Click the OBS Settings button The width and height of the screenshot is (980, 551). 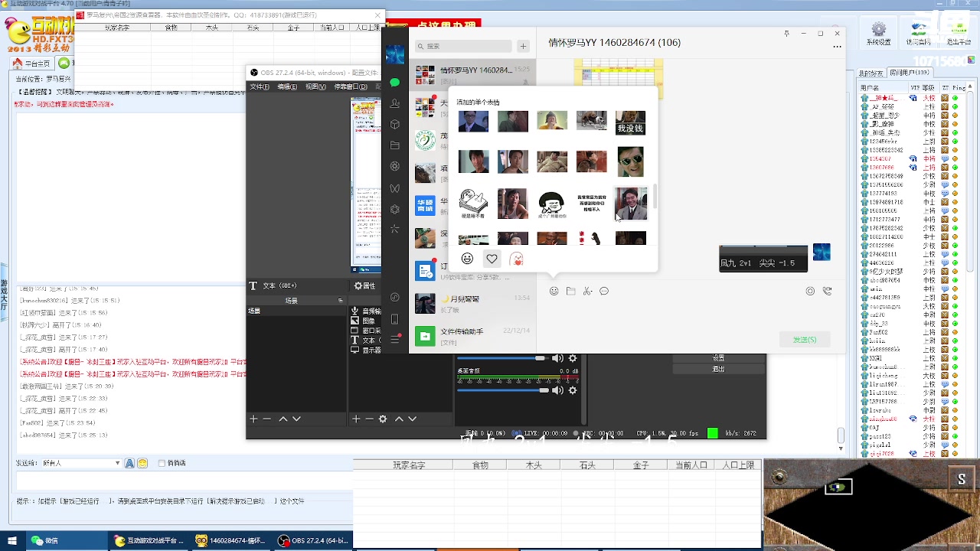718,358
